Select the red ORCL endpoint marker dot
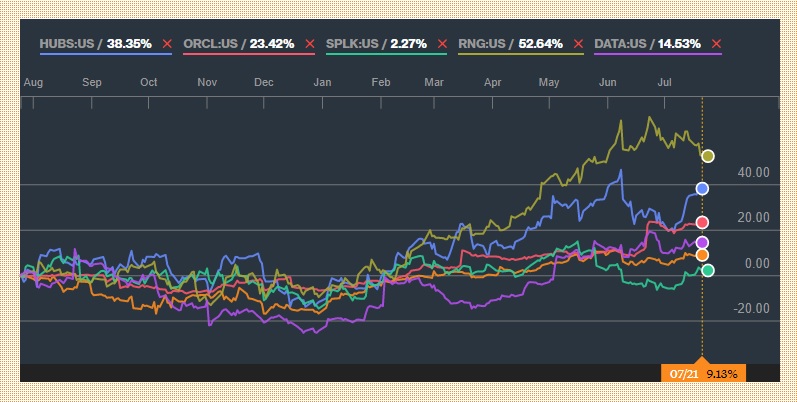797x402 pixels. [x=702, y=222]
